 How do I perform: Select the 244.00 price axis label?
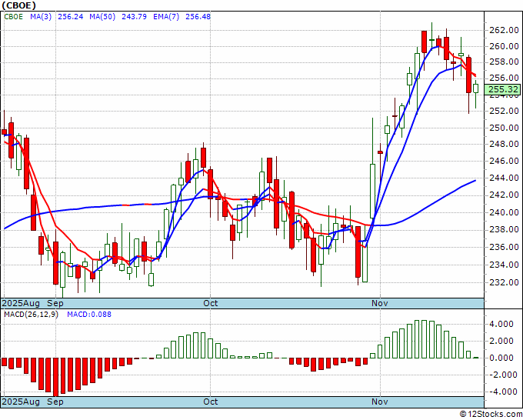(504, 178)
